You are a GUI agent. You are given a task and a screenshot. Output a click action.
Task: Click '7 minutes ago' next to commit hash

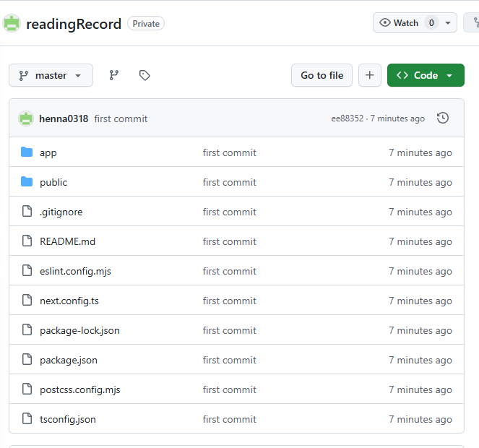pyautogui.click(x=397, y=119)
